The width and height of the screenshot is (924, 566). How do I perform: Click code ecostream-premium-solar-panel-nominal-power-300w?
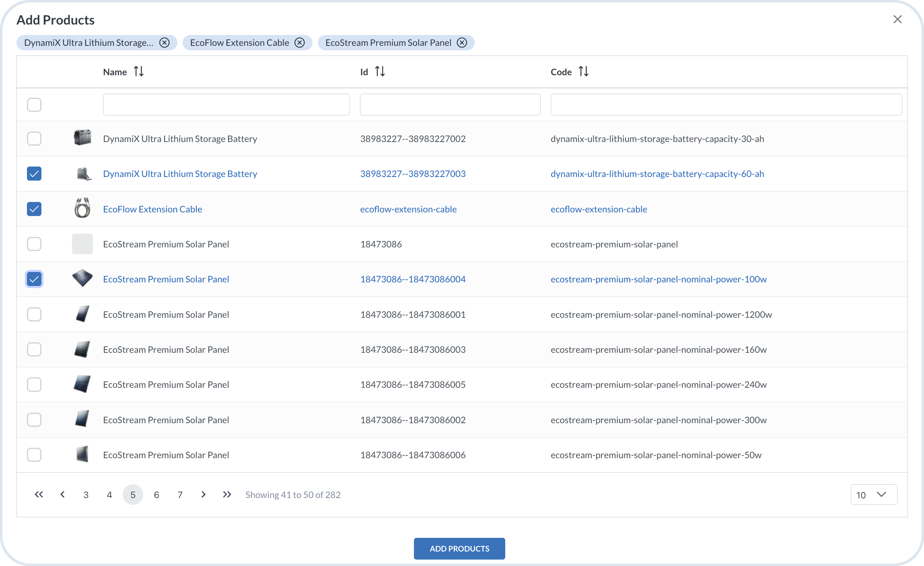coord(659,420)
